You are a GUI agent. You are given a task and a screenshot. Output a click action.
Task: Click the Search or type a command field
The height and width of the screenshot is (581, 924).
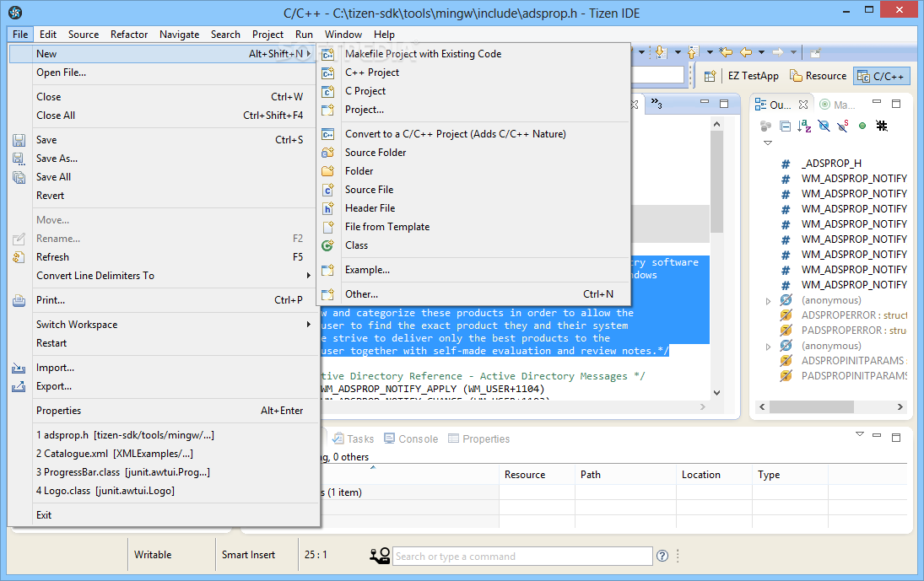(x=522, y=557)
